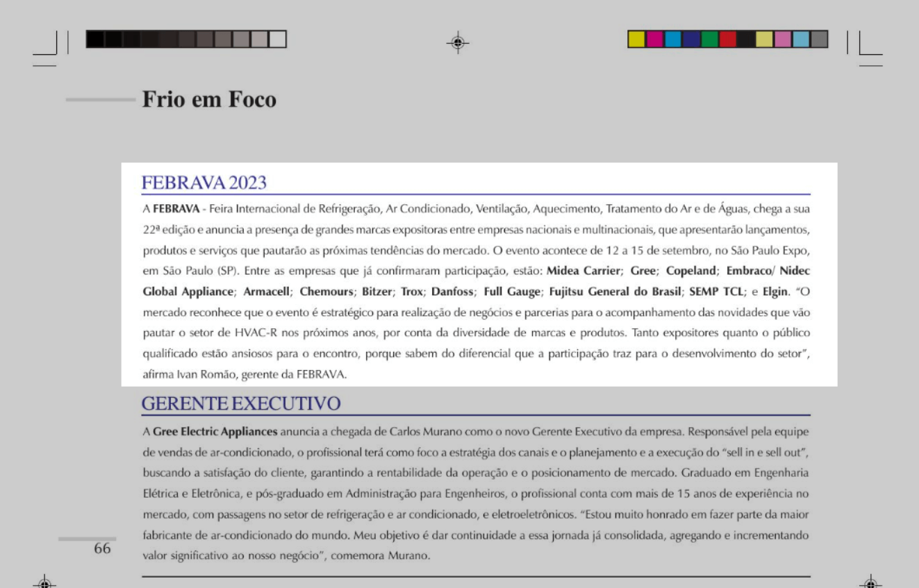Click the white swatch ending the grayscale bar
Image resolution: width=919 pixels, height=588 pixels.
pyautogui.click(x=278, y=40)
